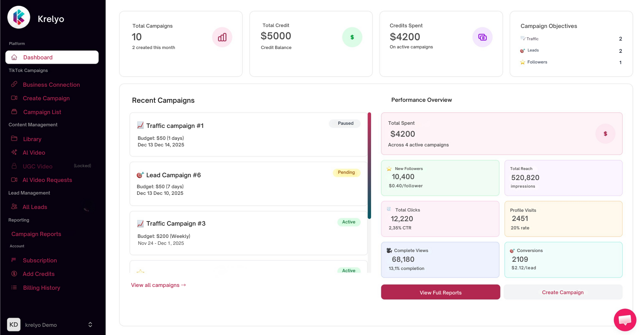Expand the krelyo Demo account switcher
The width and height of the screenshot is (644, 335).
click(x=90, y=325)
